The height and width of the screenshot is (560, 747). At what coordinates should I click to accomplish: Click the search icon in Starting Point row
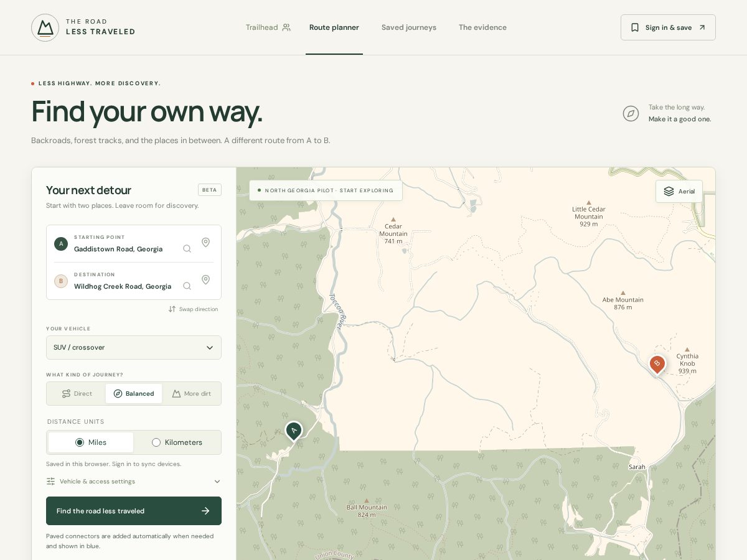pyautogui.click(x=187, y=248)
